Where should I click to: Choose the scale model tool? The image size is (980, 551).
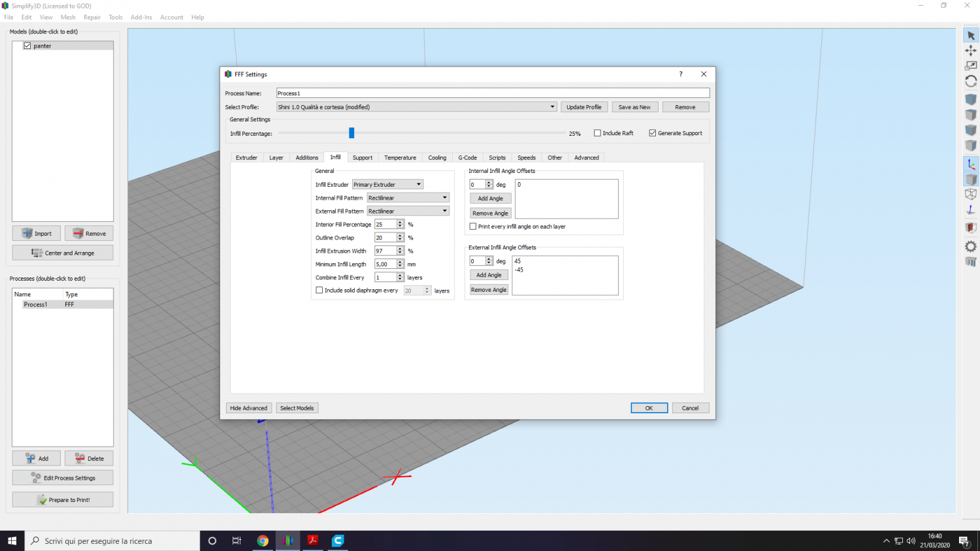pos(971,66)
